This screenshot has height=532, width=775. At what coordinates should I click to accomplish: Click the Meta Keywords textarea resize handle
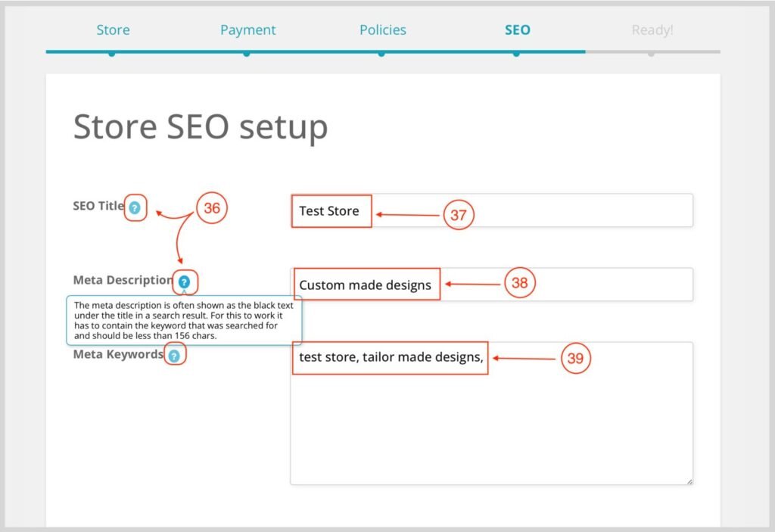[689, 481]
